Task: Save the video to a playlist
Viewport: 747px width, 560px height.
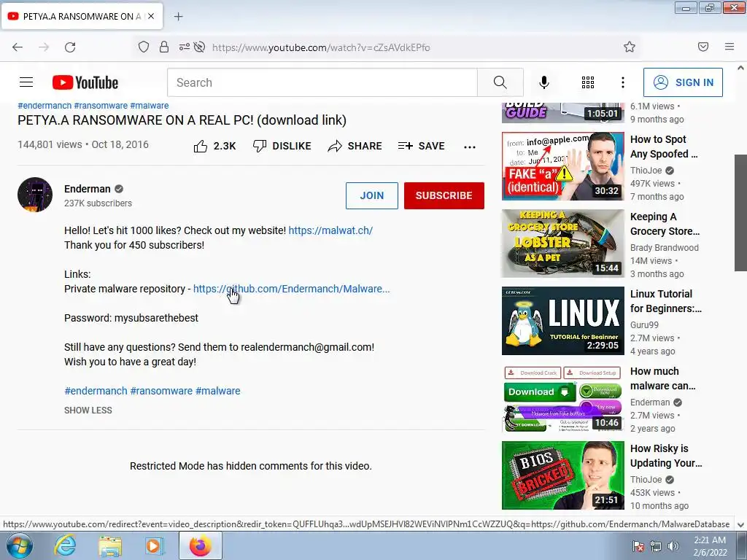Action: pyautogui.click(x=421, y=146)
